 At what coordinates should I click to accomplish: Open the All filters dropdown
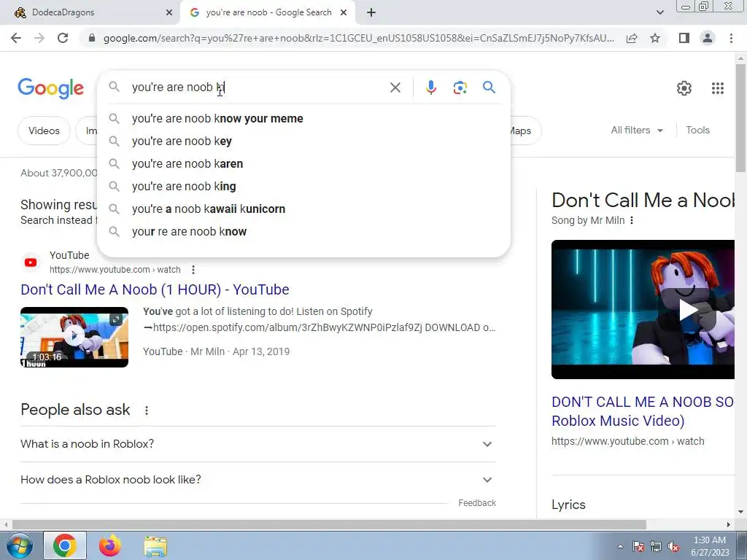pos(637,130)
